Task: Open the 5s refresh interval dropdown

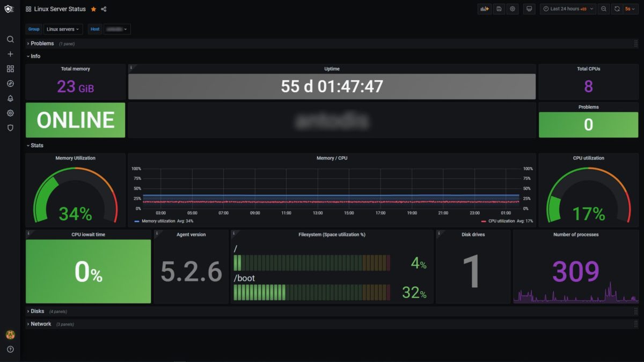Action: [630, 9]
